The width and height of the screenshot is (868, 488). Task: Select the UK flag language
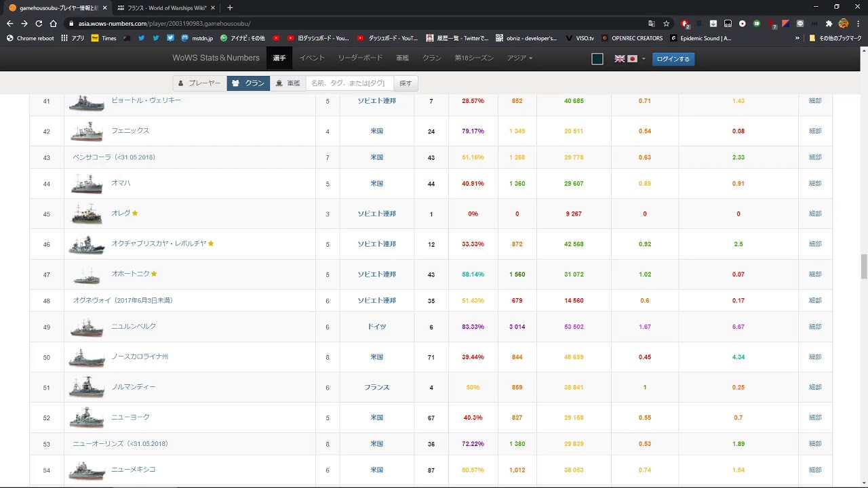click(620, 59)
